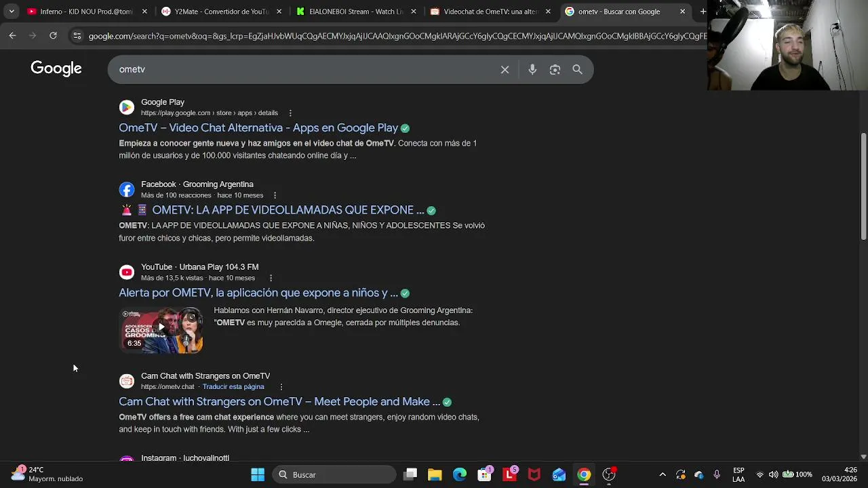Viewport: 868px width, 488px height.
Task: Open the volume speaker tray icon
Action: pyautogui.click(x=773, y=474)
